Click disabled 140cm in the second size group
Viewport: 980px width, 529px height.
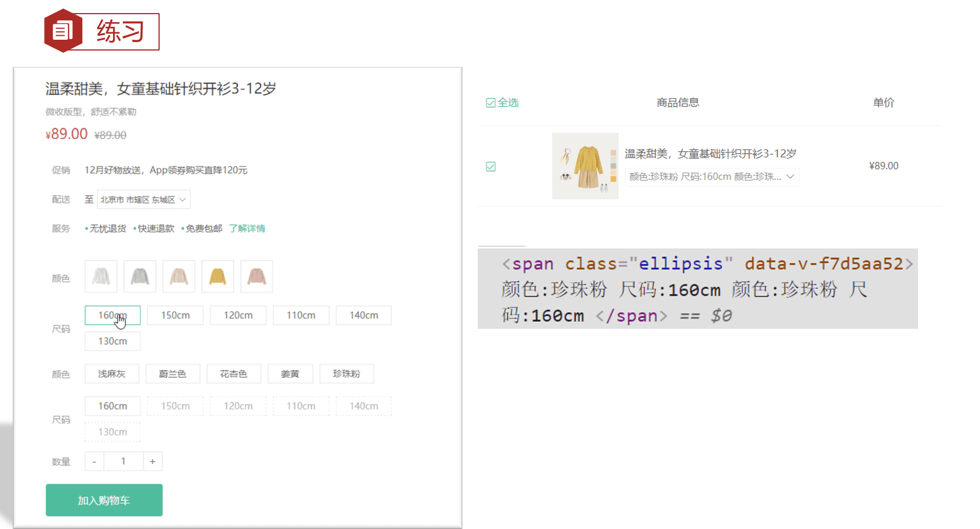(364, 406)
